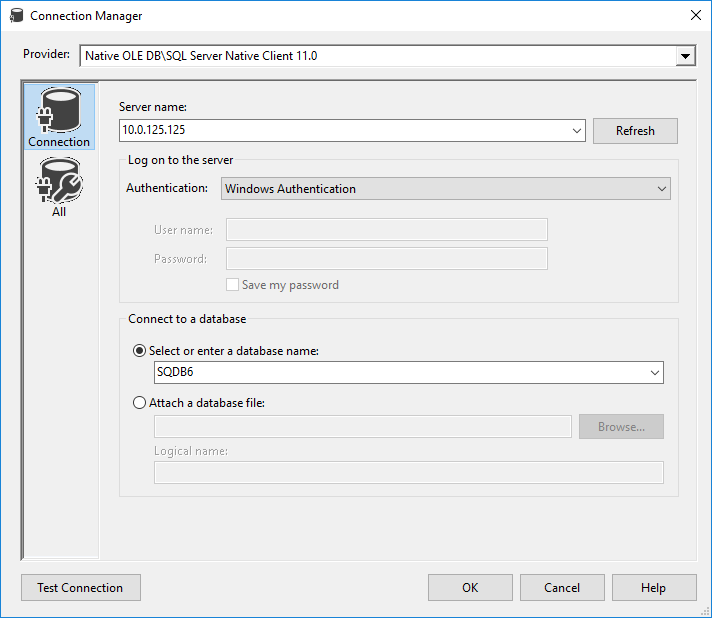
Task: Tick the 'Save my password' checkbox
Action: 232,285
